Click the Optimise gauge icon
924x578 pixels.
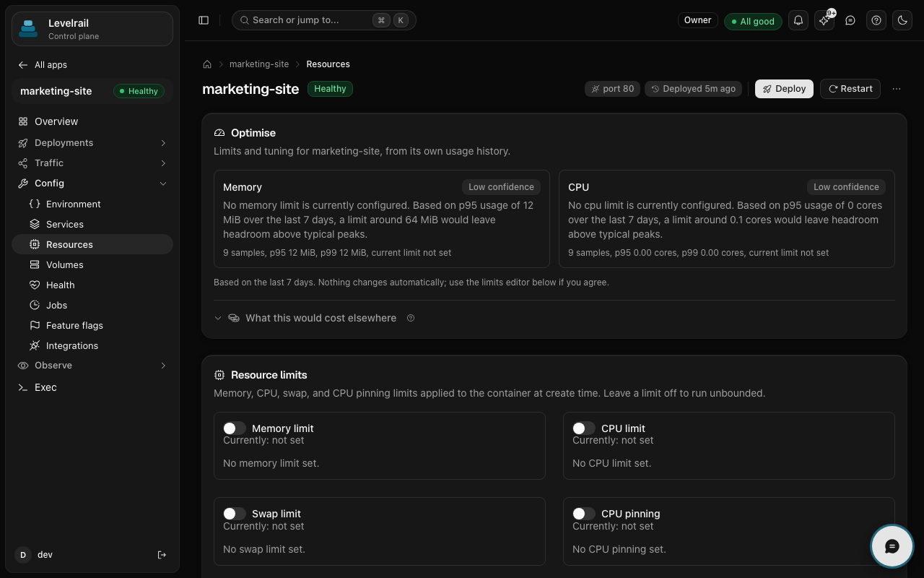(x=219, y=133)
